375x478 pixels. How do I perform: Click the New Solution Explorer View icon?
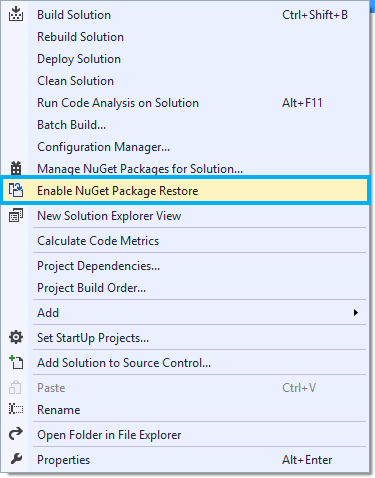point(16,215)
